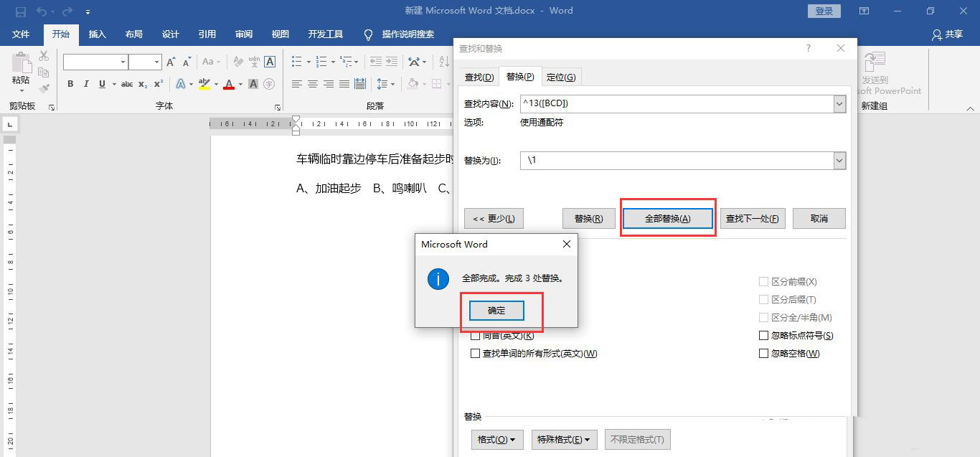980x457 pixels.
Task: Click the dialog Help question mark
Action: point(809,48)
